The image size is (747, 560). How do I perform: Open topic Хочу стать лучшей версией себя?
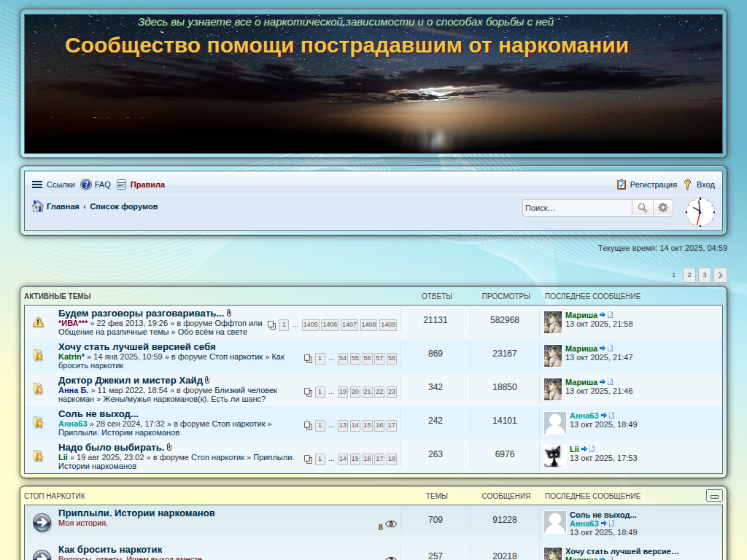pyautogui.click(x=137, y=346)
